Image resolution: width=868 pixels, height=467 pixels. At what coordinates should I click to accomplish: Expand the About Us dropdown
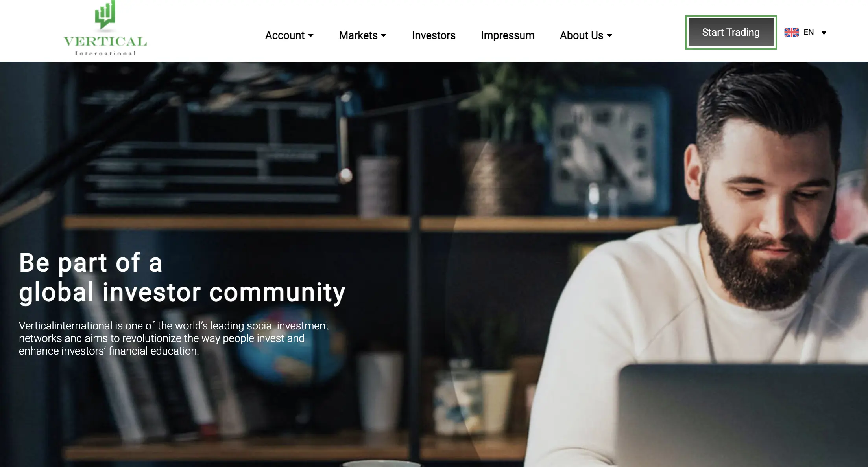point(586,35)
